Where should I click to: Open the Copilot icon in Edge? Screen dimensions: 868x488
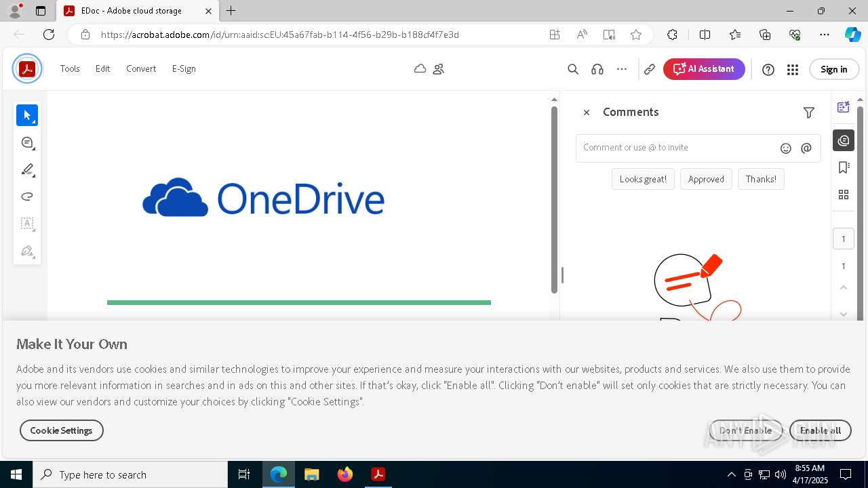coord(852,35)
